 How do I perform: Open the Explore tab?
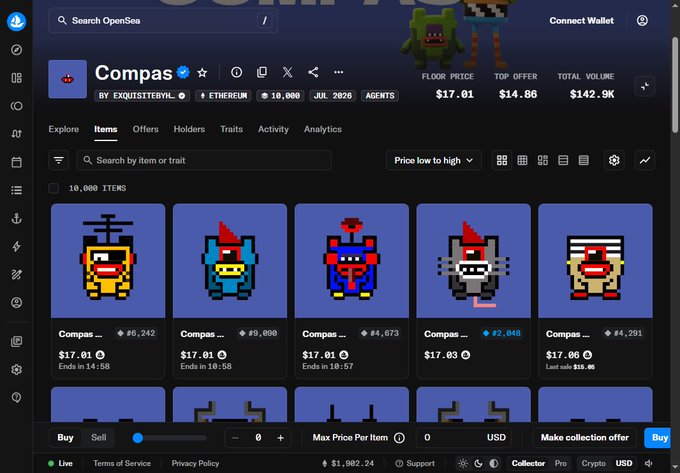[64, 129]
